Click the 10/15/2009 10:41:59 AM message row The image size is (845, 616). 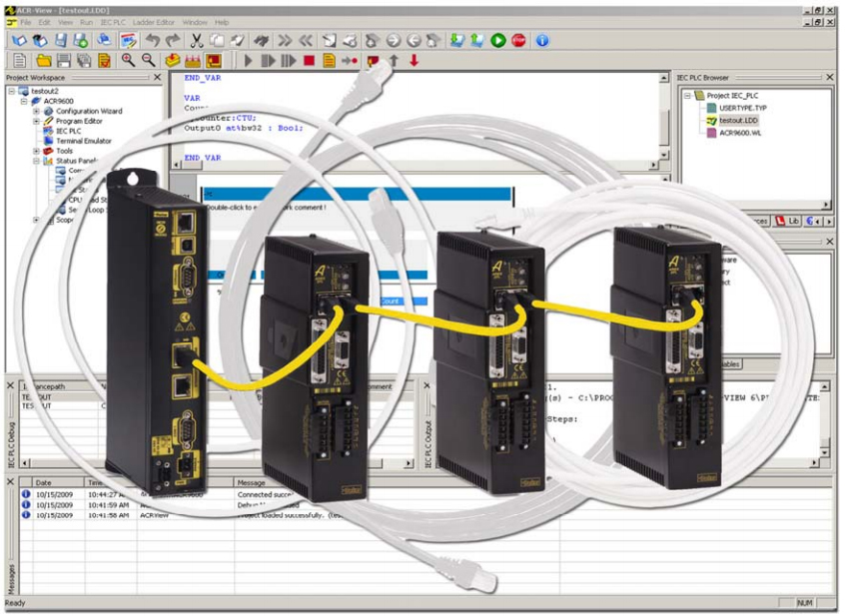[x=425, y=505]
